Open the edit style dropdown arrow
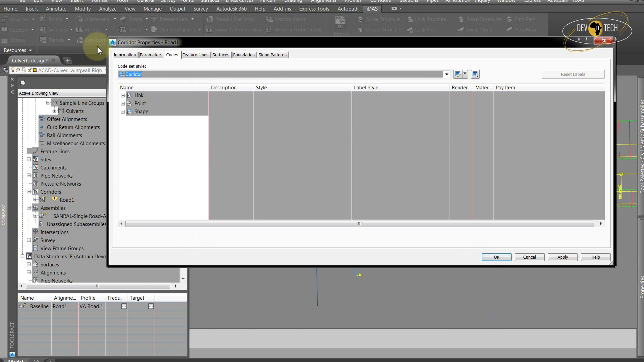Image resolution: width=644 pixels, height=362 pixels. [x=465, y=74]
